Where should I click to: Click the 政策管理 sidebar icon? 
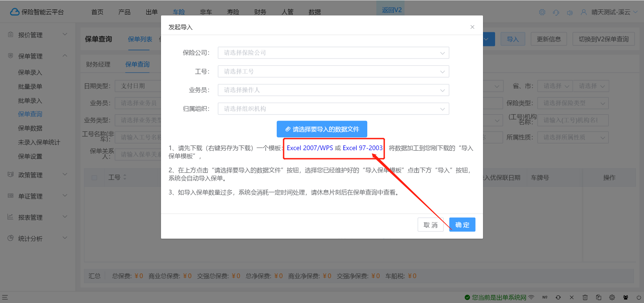click(x=10, y=174)
